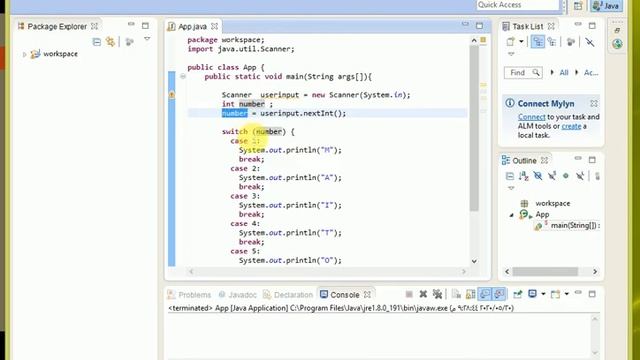Click Remove All Terminated Launches icon

437,294
